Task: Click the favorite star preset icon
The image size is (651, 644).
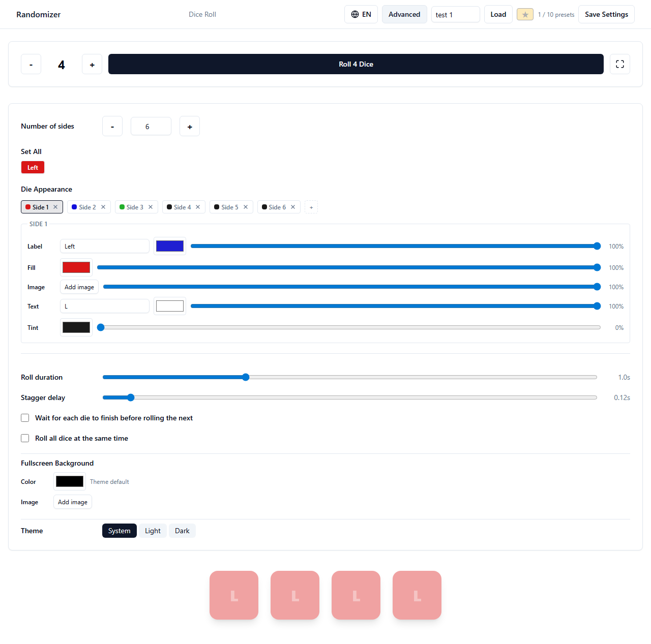Action: [525, 15]
